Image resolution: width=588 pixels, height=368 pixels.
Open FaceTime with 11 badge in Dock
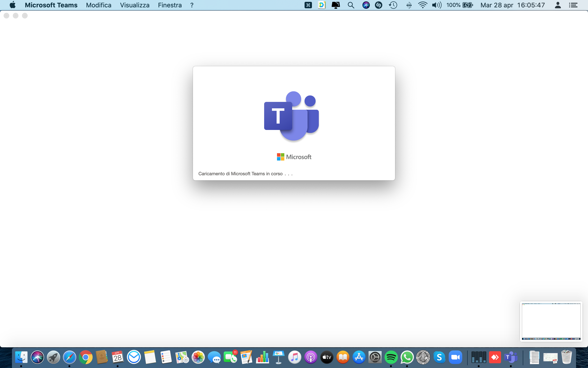tap(230, 357)
